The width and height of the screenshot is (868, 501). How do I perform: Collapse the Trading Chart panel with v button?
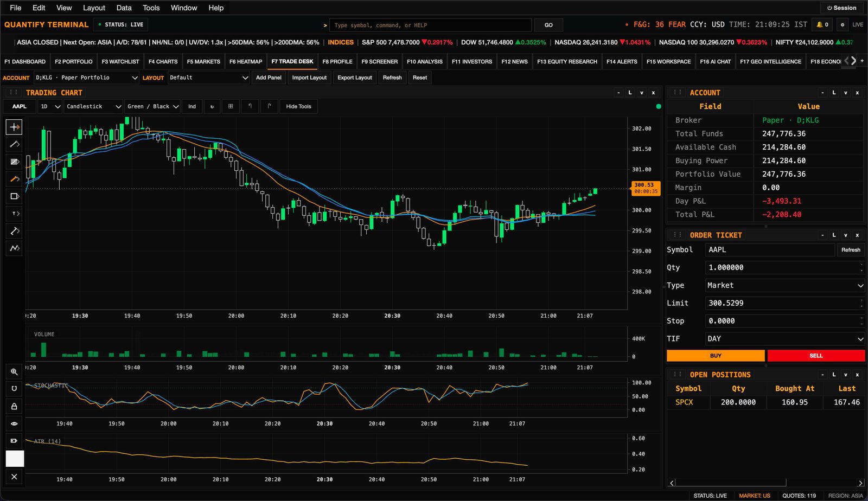[642, 93]
